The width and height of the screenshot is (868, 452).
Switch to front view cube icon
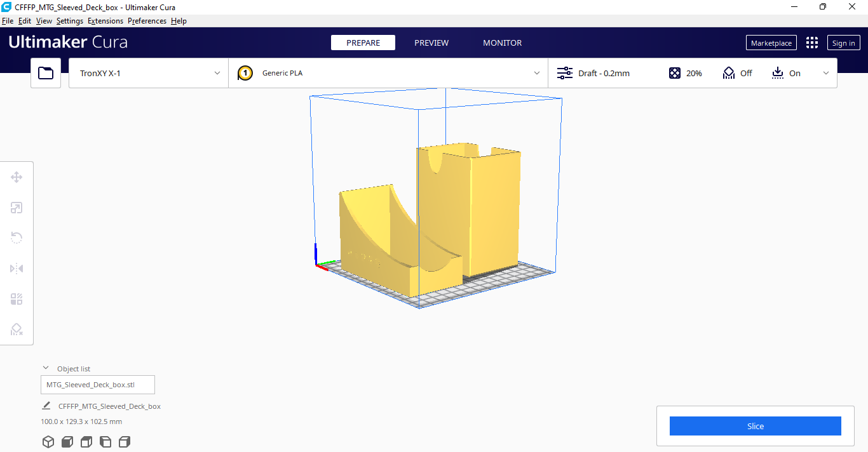pyautogui.click(x=67, y=442)
